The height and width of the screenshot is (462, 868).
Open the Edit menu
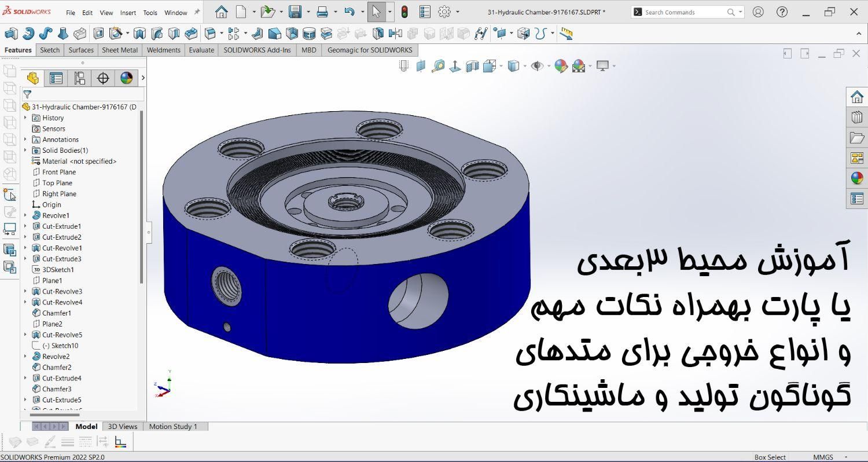(87, 12)
